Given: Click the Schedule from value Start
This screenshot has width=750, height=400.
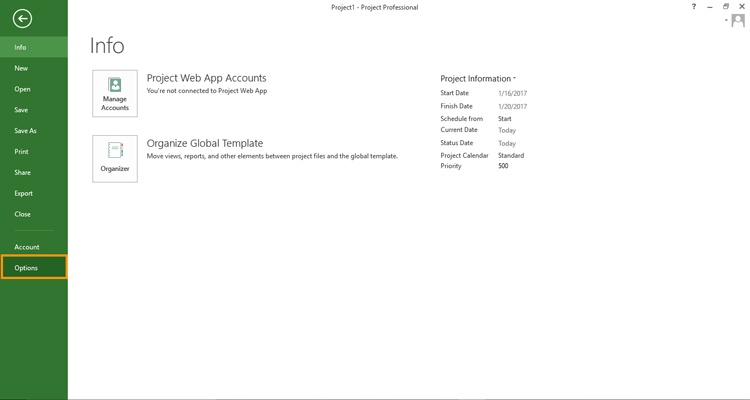Looking at the screenshot, I should pyautogui.click(x=505, y=119).
